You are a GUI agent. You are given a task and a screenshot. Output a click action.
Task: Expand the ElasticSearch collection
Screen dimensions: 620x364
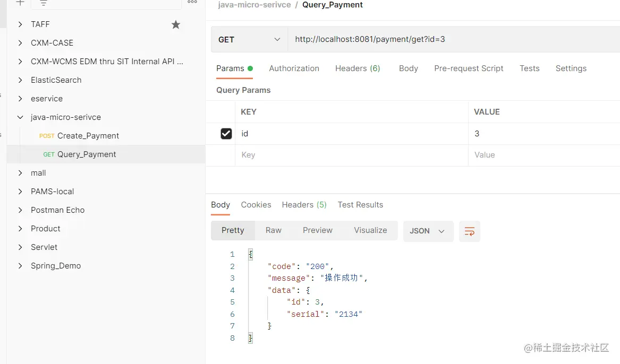pos(20,80)
